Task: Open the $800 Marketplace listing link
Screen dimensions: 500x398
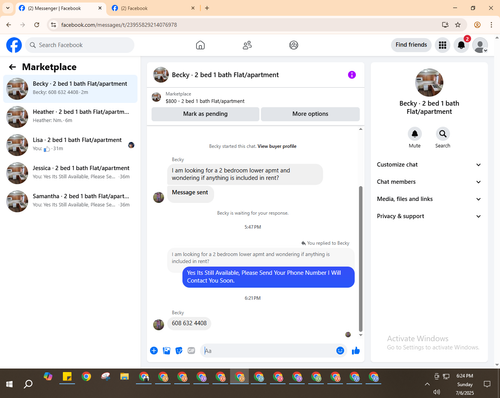Action: pyautogui.click(x=205, y=101)
